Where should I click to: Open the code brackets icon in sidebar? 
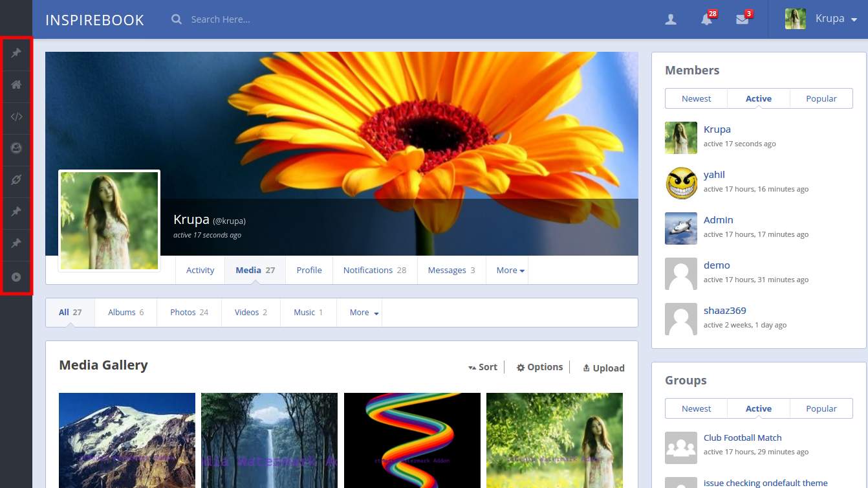click(x=16, y=117)
